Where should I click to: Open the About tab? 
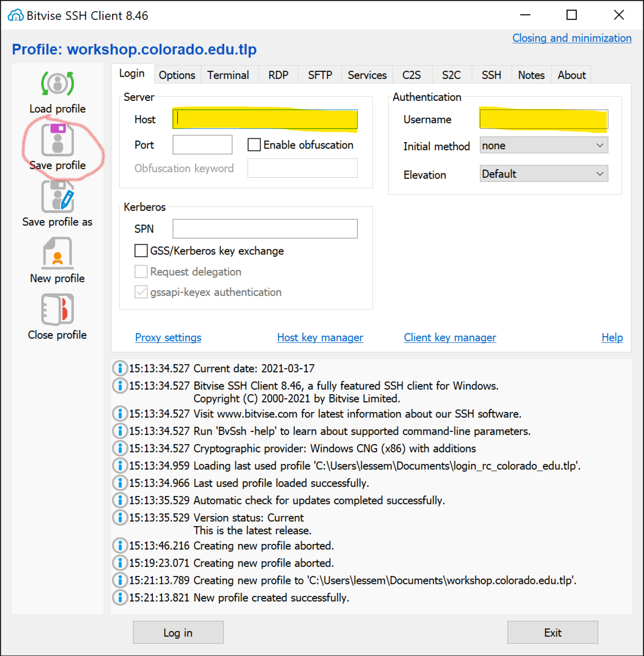point(571,75)
